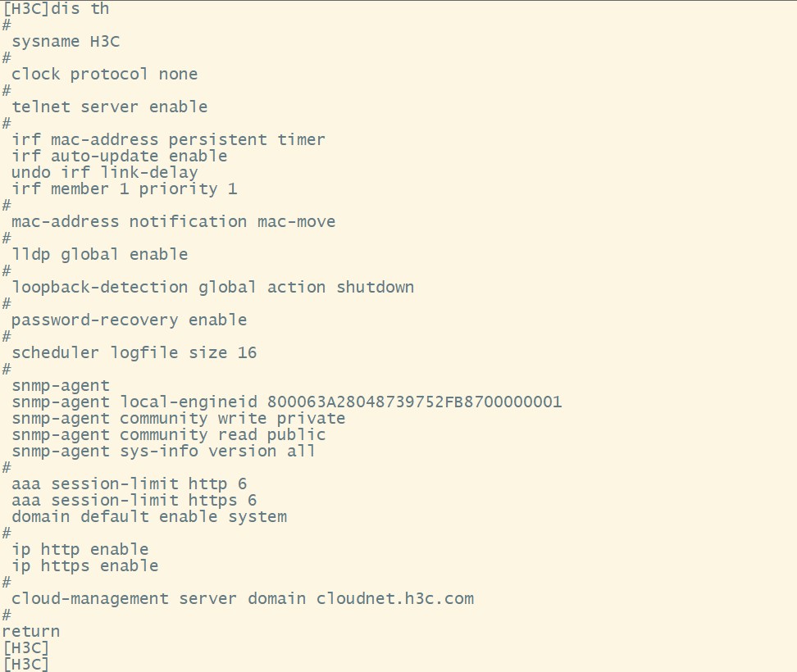Click 'mac-address notification mac-move' line
The height and width of the screenshot is (672, 797).
coord(173,221)
